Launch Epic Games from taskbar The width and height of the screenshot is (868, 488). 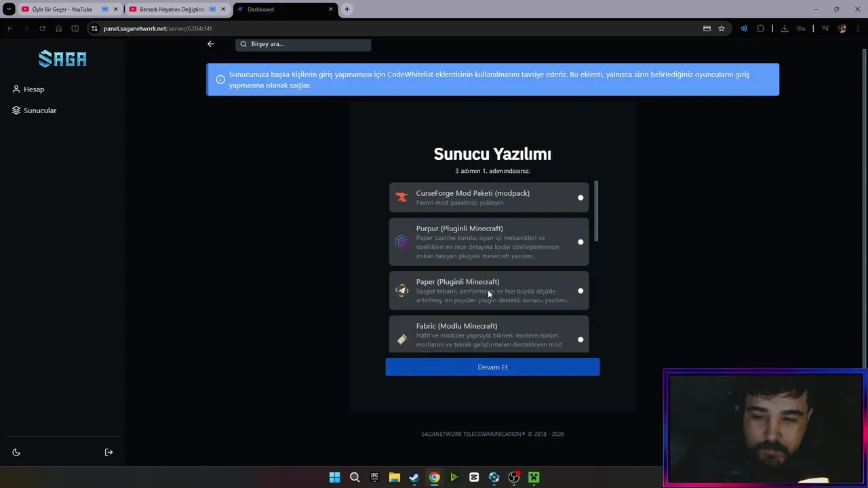point(374,477)
